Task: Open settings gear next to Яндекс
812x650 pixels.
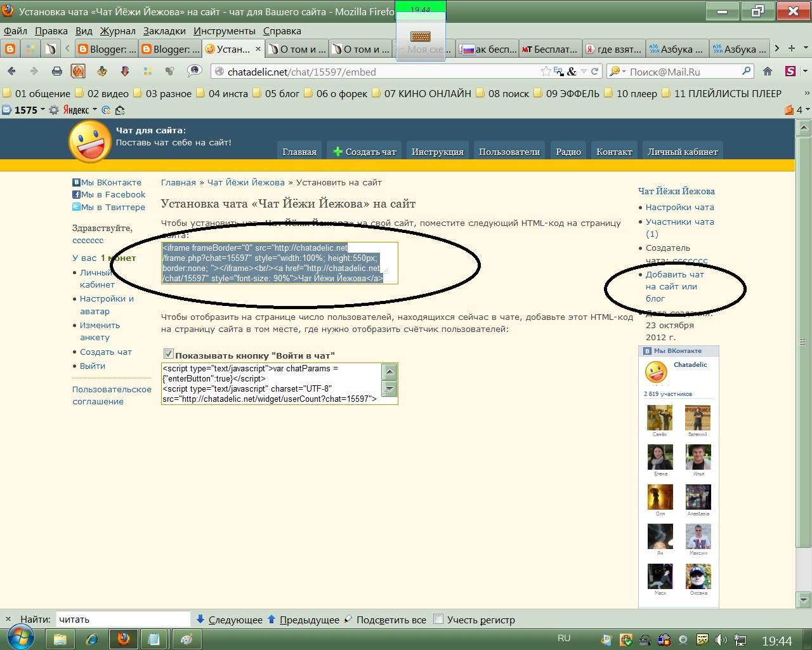Action: click(x=54, y=110)
